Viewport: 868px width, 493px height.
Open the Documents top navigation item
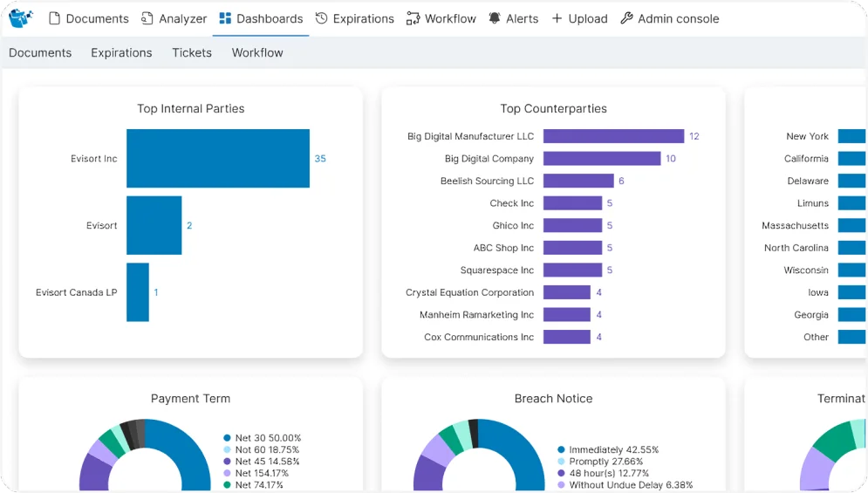click(89, 18)
